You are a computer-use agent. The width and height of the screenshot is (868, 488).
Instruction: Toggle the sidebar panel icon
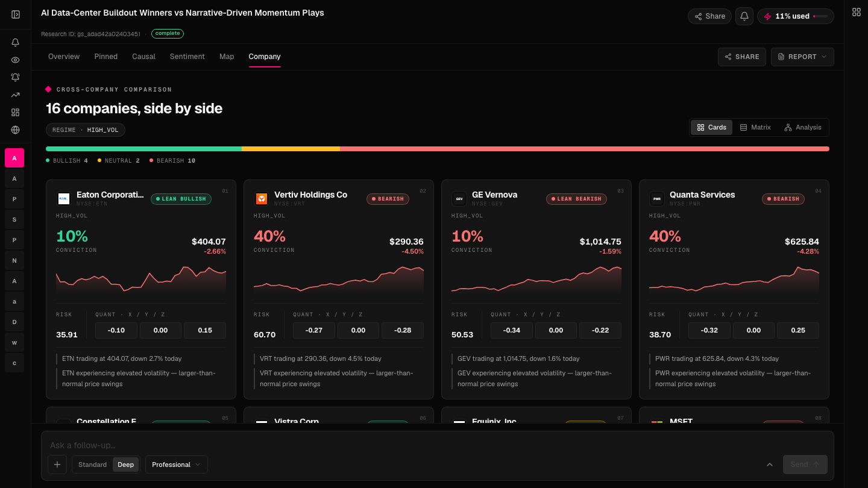point(16,14)
